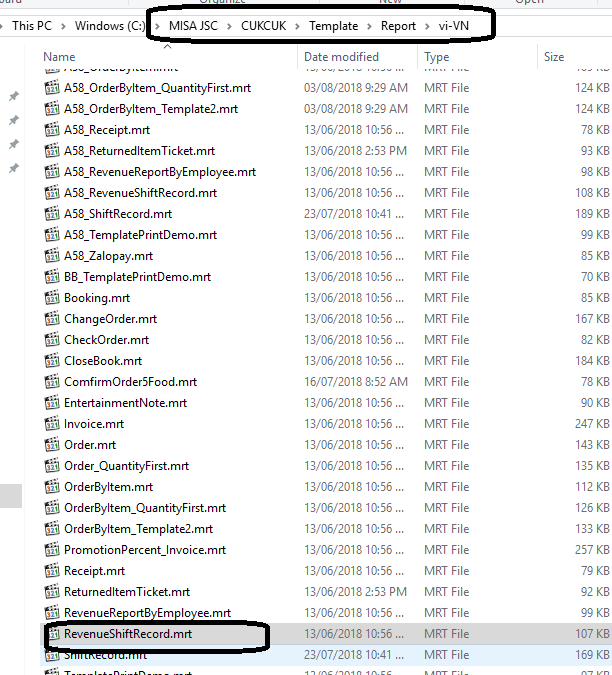Click the 143 KB size cell

click(592, 445)
